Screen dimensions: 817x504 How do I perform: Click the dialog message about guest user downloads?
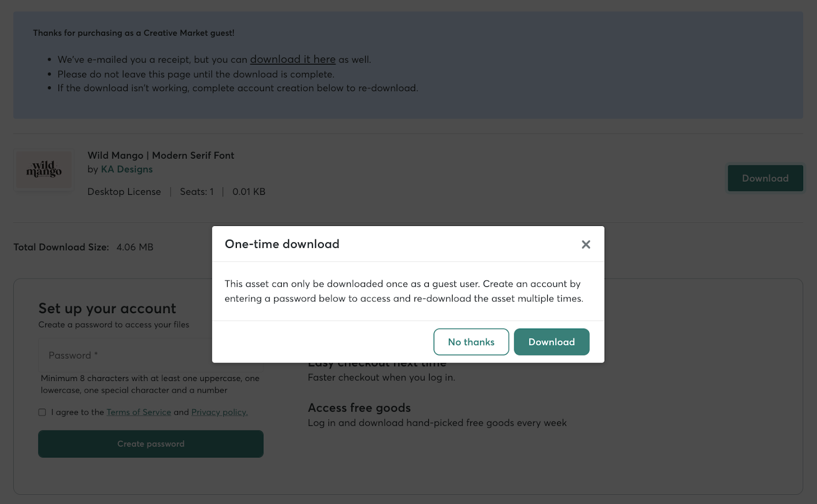[403, 291]
